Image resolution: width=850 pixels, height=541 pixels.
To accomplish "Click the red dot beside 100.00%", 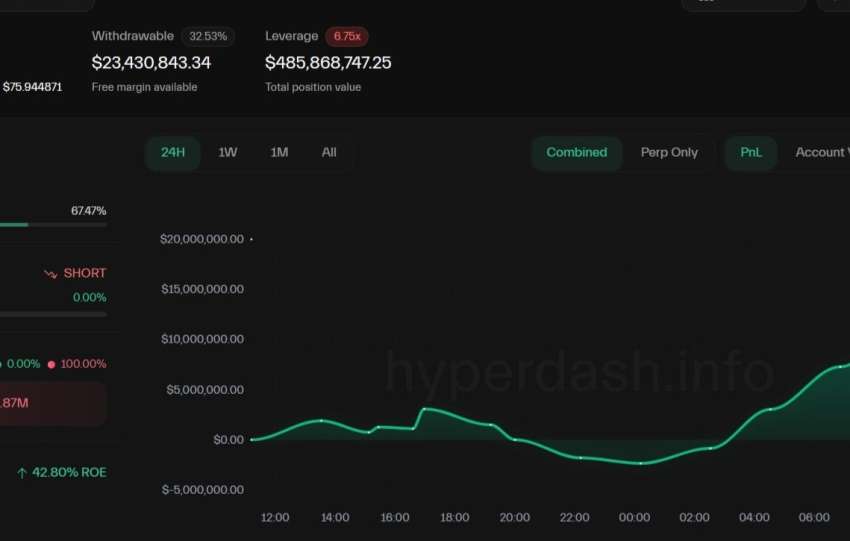I will (x=51, y=364).
